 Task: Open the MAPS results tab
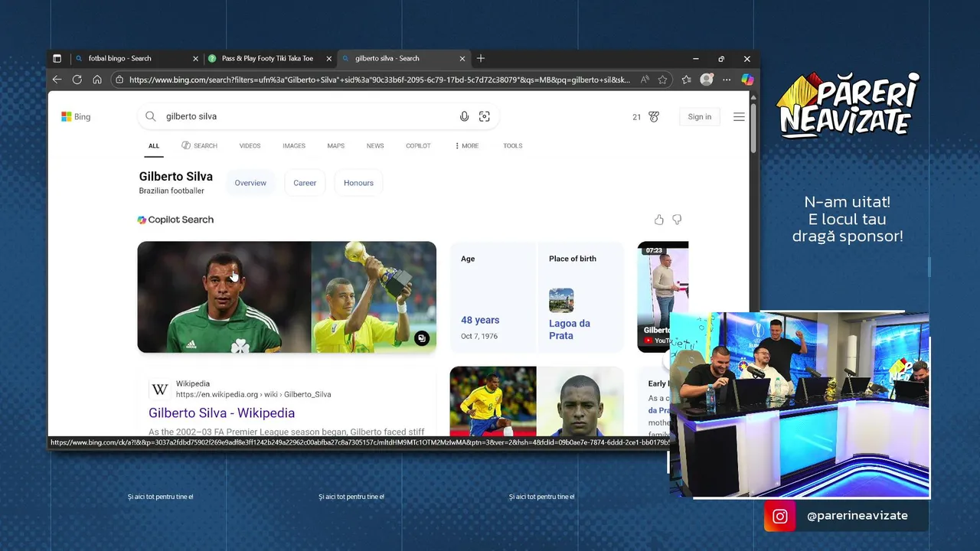pyautogui.click(x=336, y=145)
